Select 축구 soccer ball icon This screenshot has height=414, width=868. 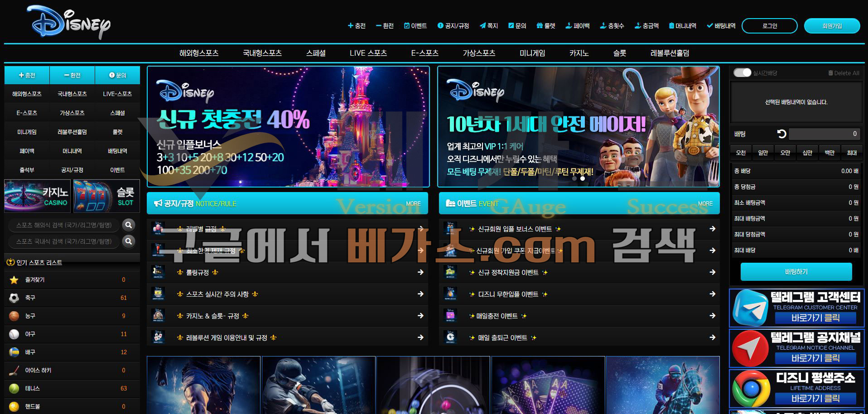14,298
